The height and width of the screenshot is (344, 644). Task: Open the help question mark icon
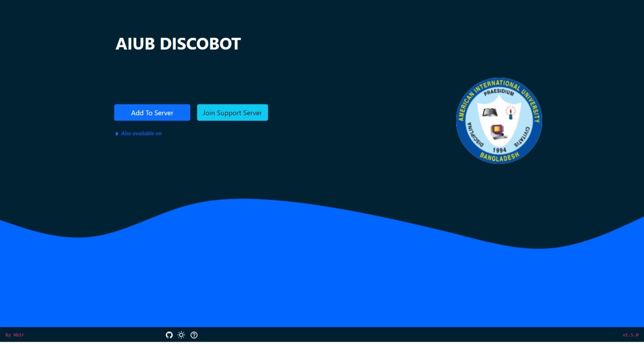point(194,335)
